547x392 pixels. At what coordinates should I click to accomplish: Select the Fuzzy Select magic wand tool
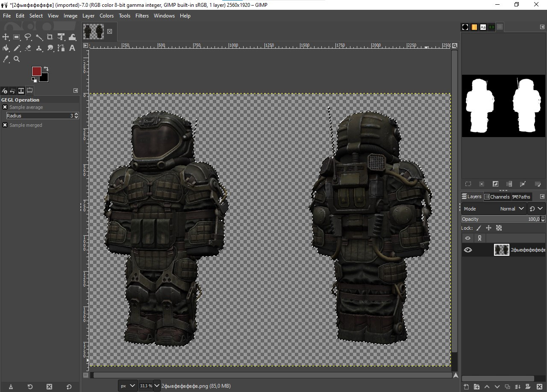point(39,37)
